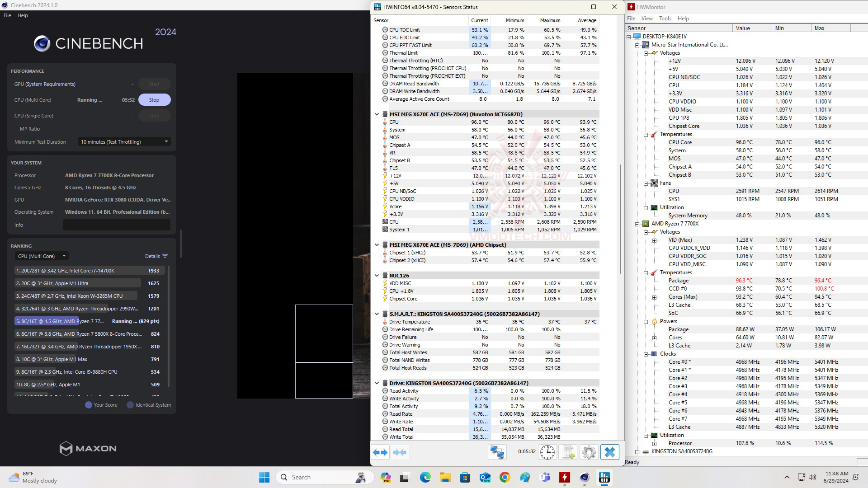Start logging with the sheet-plus icon
This screenshot has height=488, width=868.
pyautogui.click(x=568, y=452)
